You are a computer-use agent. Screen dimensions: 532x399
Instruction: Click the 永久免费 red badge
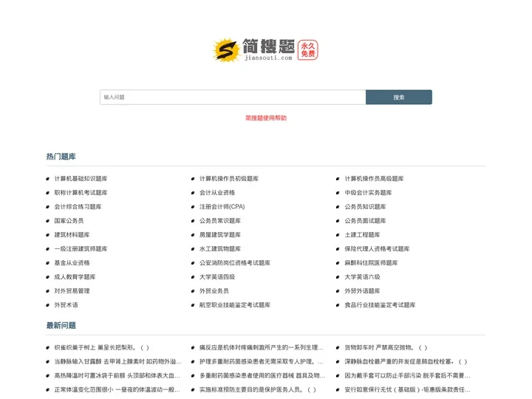pos(307,50)
